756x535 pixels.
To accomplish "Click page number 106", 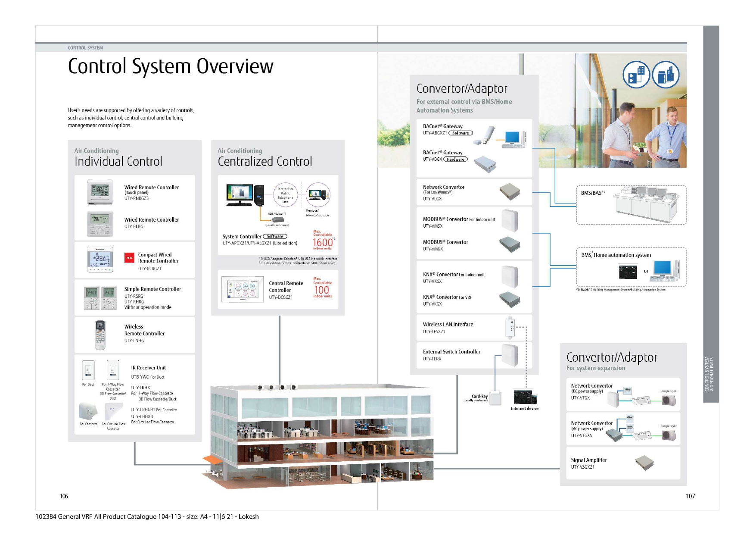I will [x=64, y=496].
